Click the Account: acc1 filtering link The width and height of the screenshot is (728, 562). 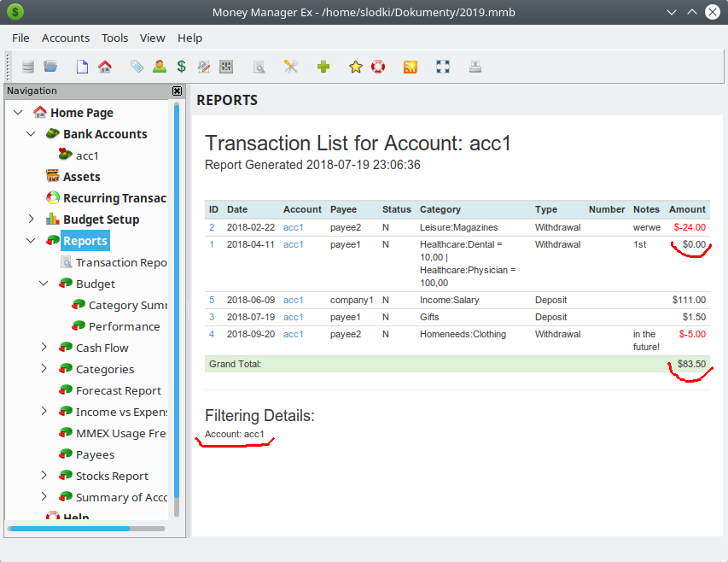pos(235,434)
